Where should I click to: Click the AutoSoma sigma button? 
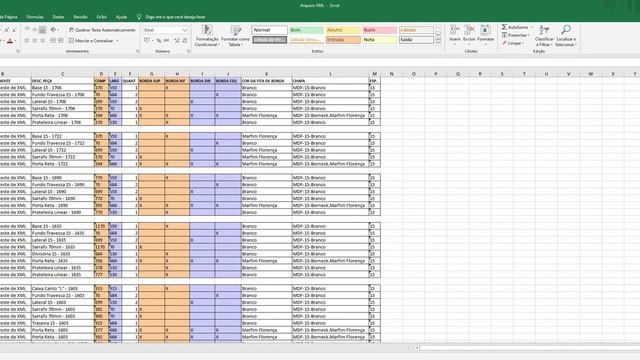tap(515, 27)
